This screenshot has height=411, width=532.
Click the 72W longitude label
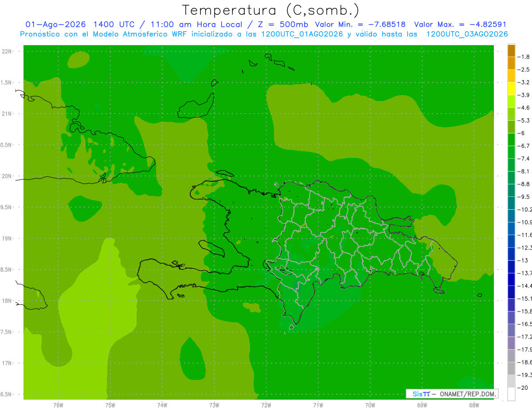266,405
